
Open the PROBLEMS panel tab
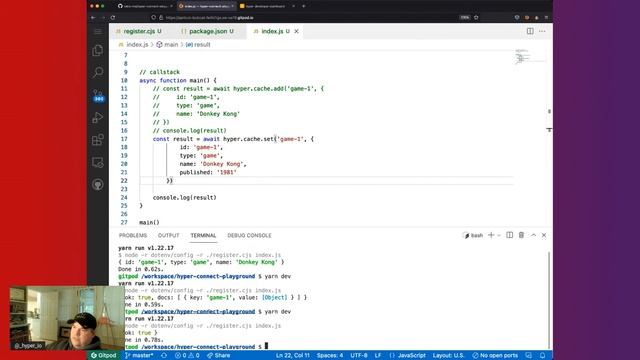pyautogui.click(x=133, y=236)
